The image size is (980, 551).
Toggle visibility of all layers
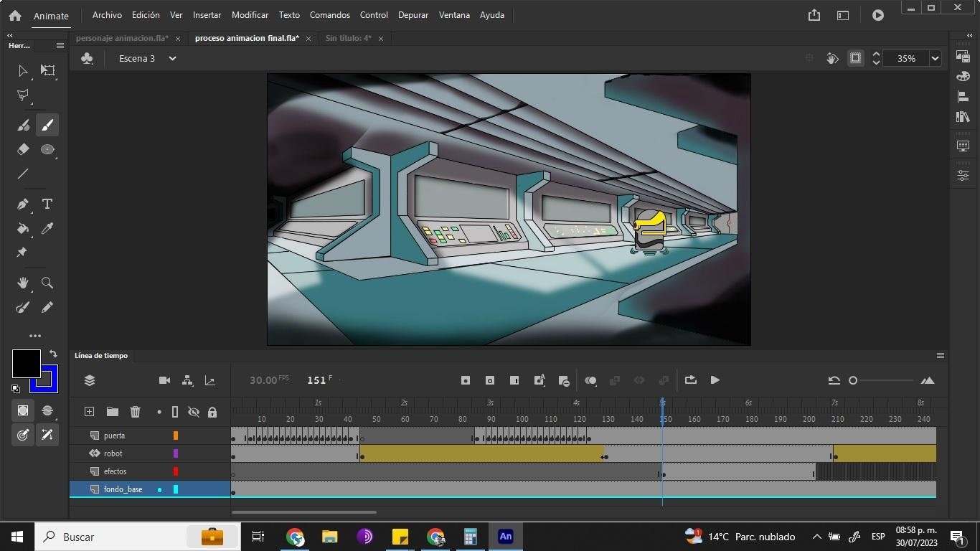coord(193,412)
